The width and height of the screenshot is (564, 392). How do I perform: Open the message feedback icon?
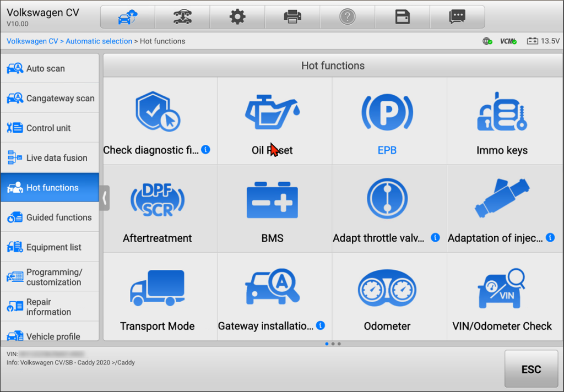[457, 17]
